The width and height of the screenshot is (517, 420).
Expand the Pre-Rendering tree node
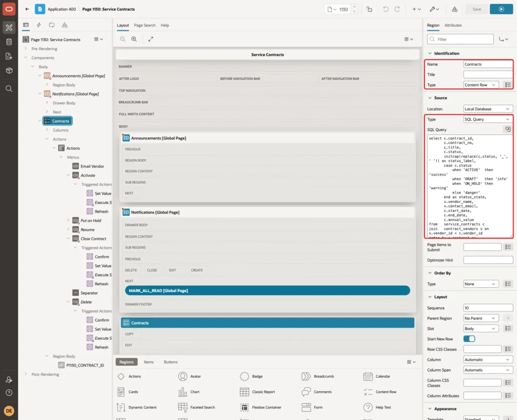(26, 48)
